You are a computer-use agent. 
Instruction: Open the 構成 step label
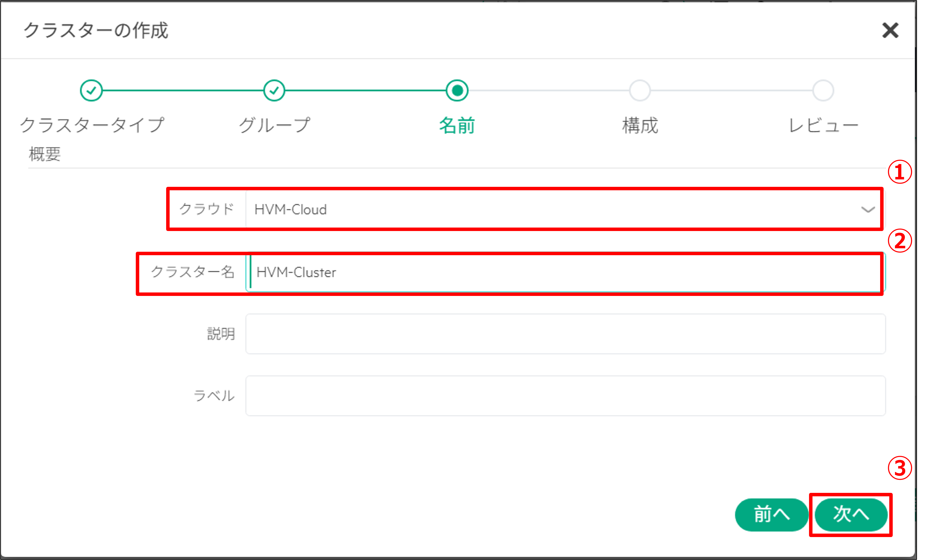coord(640,125)
